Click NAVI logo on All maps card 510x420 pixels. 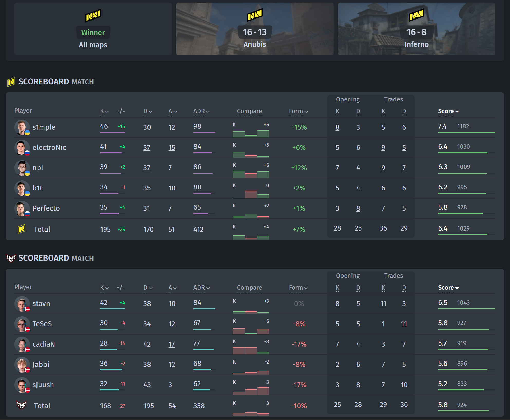pyautogui.click(x=93, y=15)
